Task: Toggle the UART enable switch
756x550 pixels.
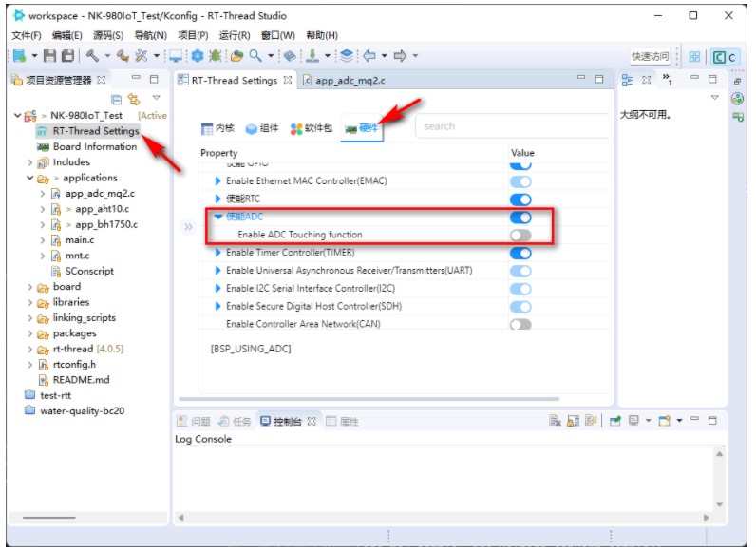Action: tap(520, 271)
